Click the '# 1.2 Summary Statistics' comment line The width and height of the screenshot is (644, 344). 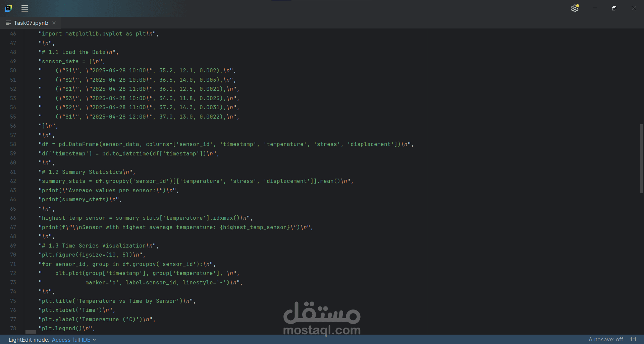tap(87, 172)
